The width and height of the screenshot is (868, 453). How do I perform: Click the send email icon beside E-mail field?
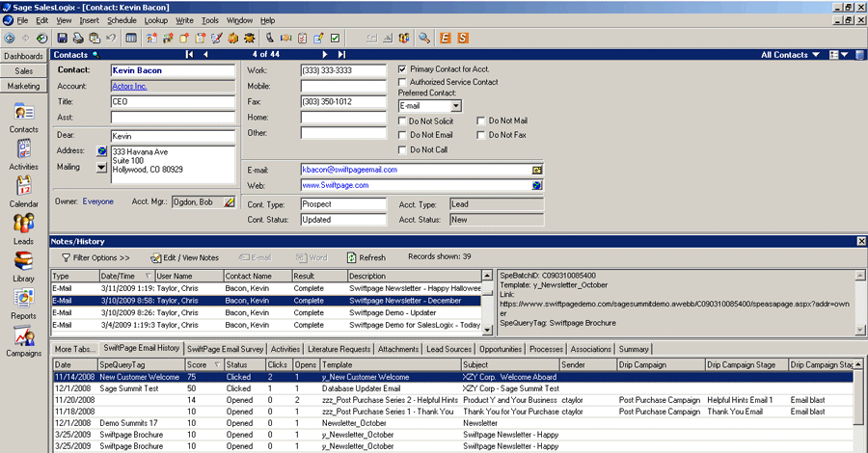click(x=537, y=170)
